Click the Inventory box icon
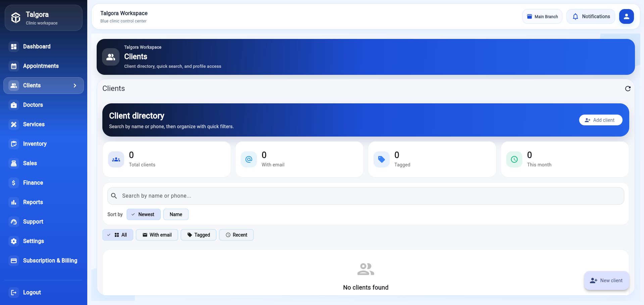The width and height of the screenshot is (644, 305). tap(14, 144)
